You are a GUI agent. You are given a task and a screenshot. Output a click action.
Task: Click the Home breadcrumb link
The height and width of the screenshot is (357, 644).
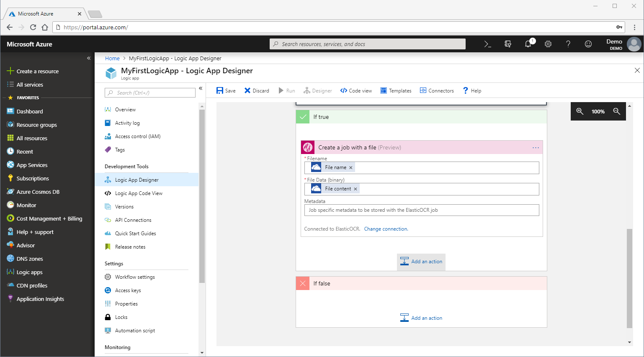(112, 59)
